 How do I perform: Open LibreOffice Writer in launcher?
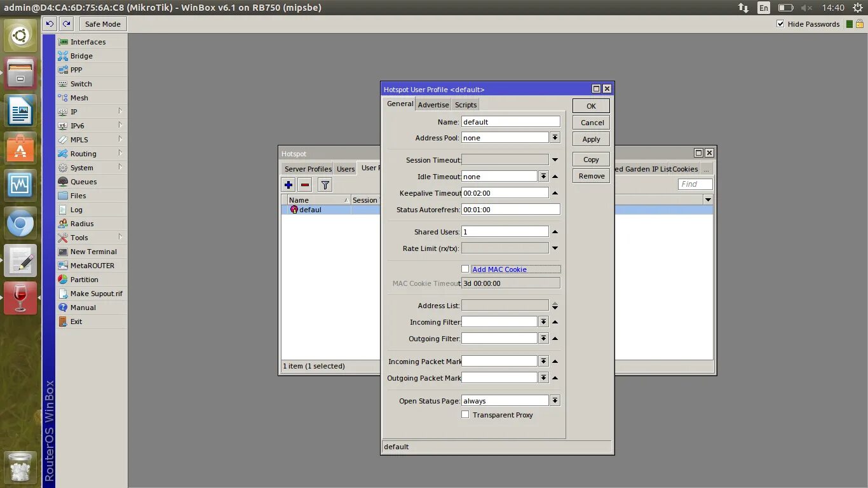20,111
